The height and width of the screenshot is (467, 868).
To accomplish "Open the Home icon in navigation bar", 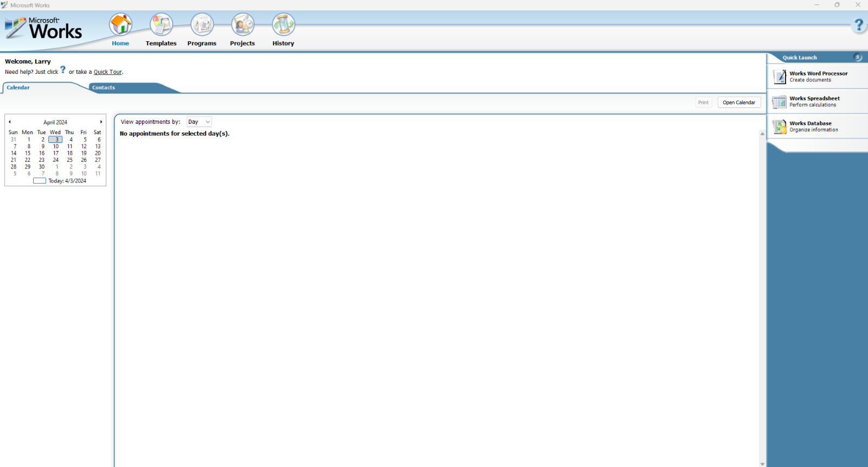I will tap(120, 24).
